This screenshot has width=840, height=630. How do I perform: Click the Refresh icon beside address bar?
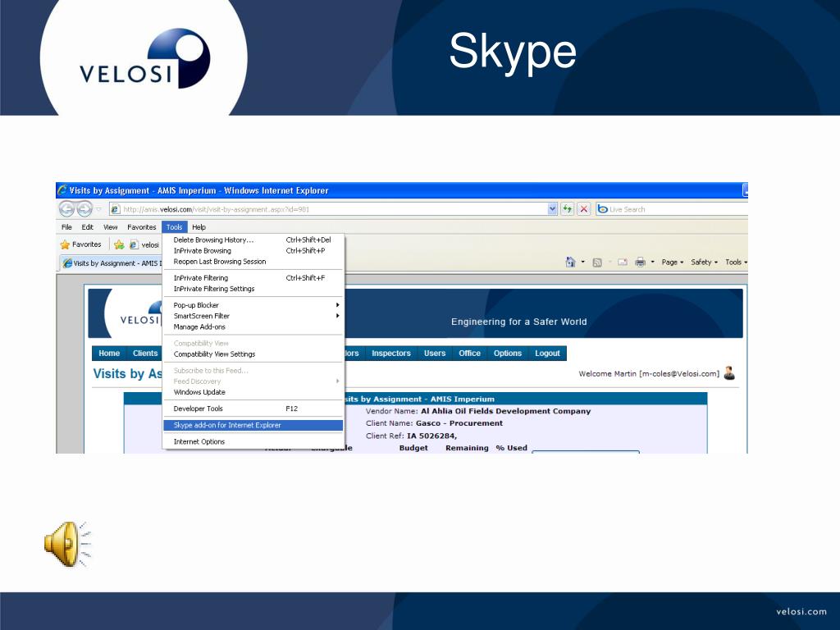567,209
